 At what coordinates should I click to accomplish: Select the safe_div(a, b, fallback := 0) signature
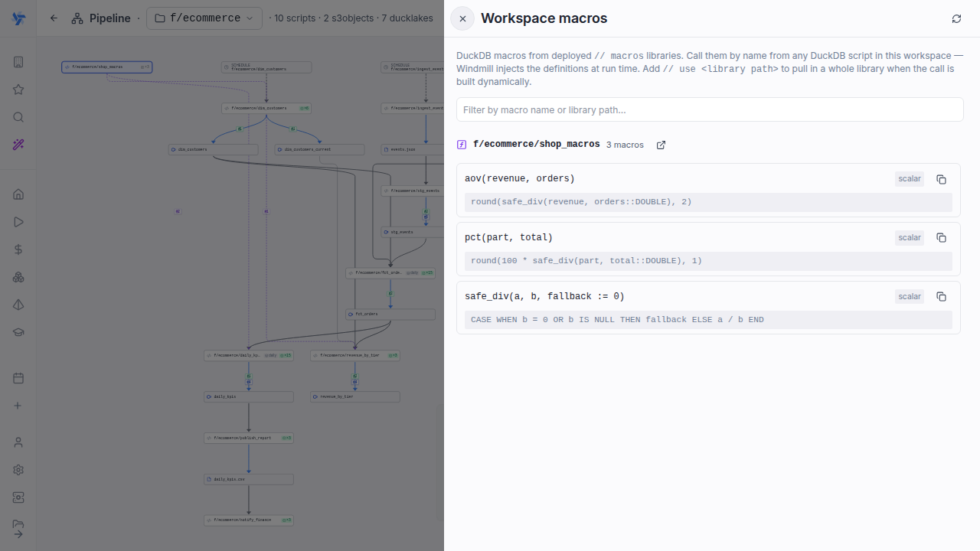coord(544,296)
